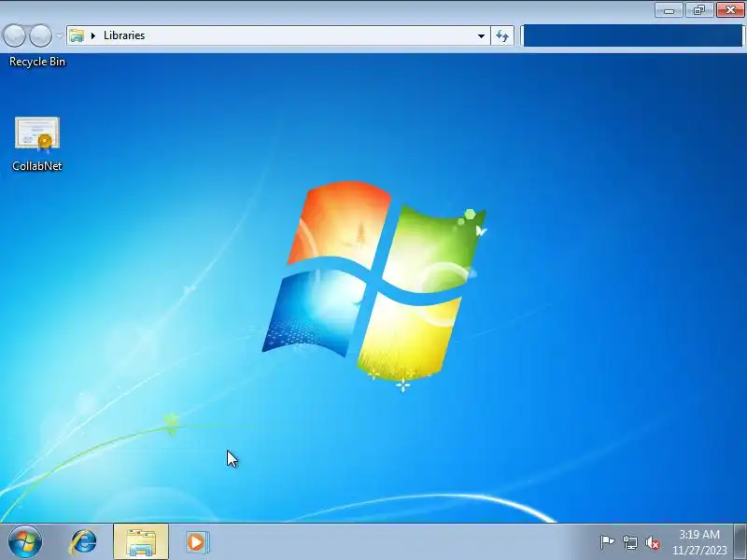Image resolution: width=747 pixels, height=560 pixels.
Task: Open the address bar history dropdown
Action: click(x=481, y=35)
